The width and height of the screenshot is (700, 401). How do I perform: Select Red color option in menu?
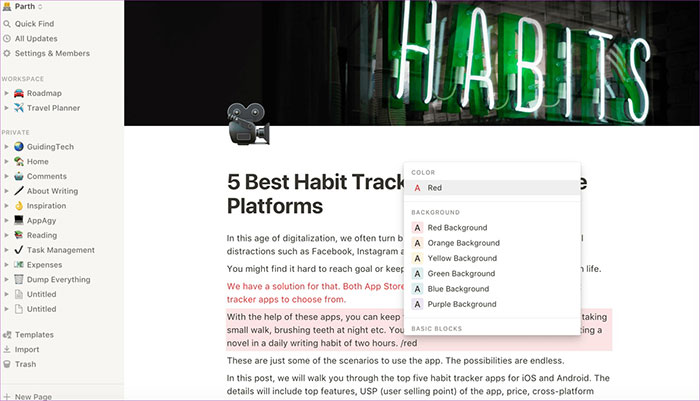tap(492, 188)
